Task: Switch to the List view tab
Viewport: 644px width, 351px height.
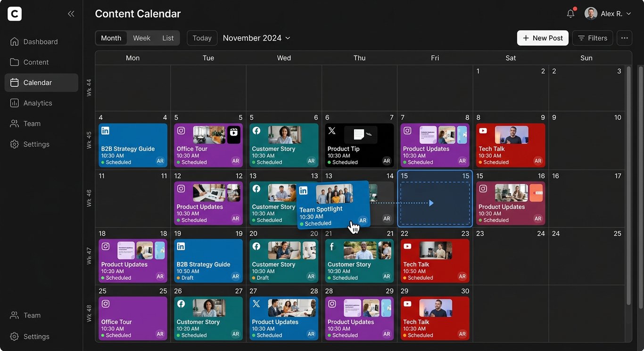Action: click(168, 38)
